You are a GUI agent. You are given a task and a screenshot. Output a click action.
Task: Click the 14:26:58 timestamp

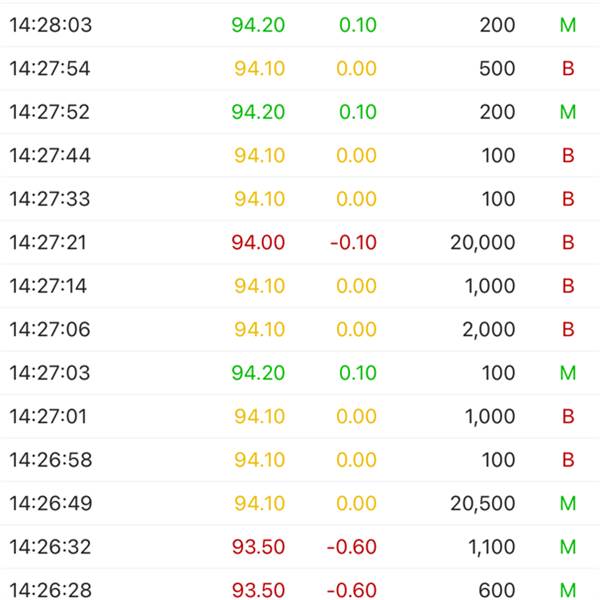click(50, 460)
